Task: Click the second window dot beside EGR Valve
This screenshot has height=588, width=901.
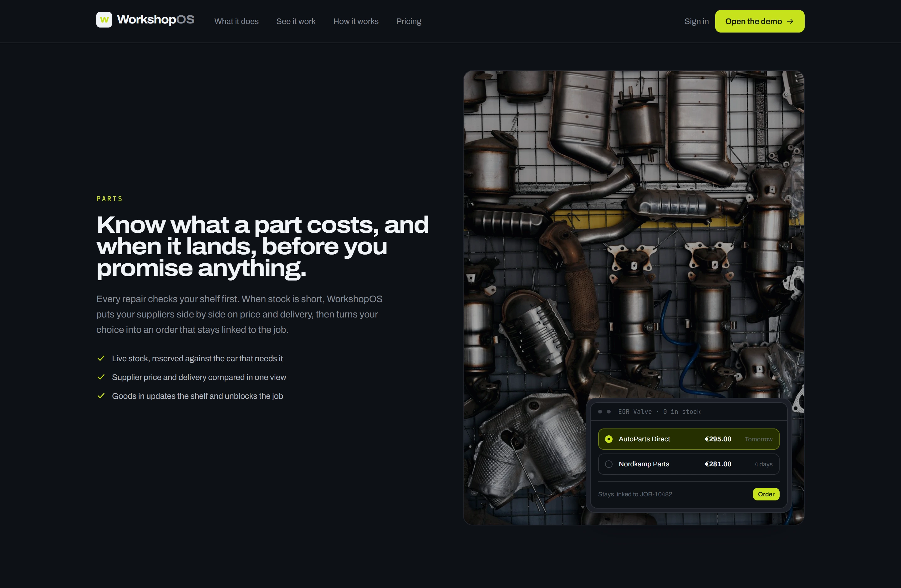Action: 609,412
